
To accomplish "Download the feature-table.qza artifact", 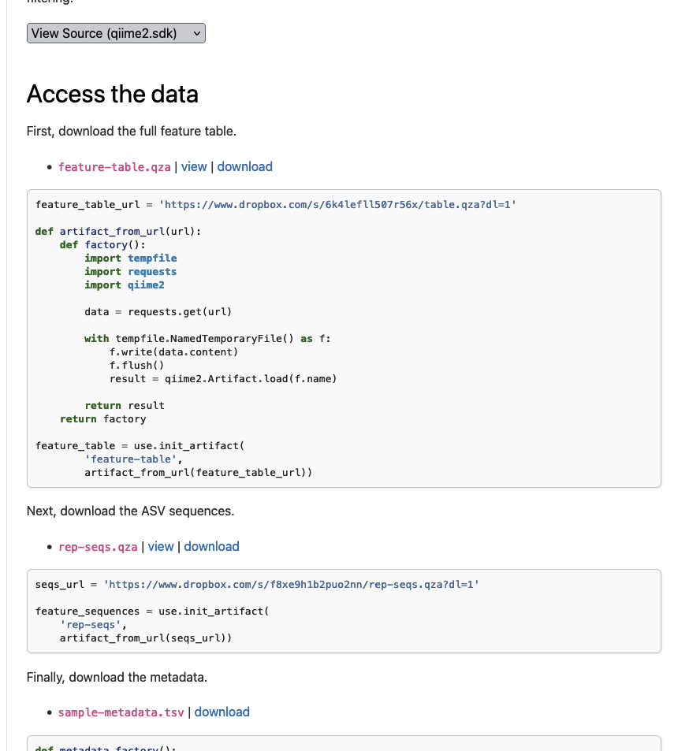I will [244, 166].
